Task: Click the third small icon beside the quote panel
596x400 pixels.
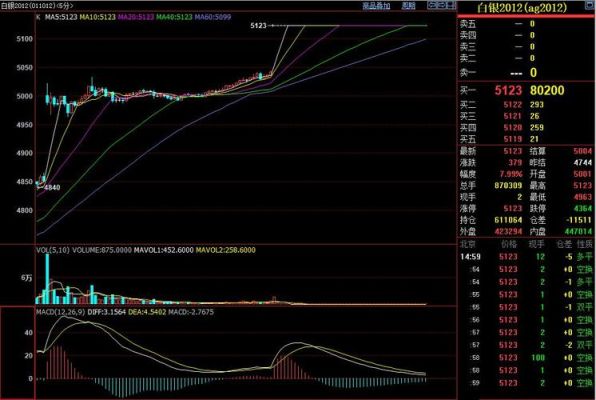Action: [451, 5]
